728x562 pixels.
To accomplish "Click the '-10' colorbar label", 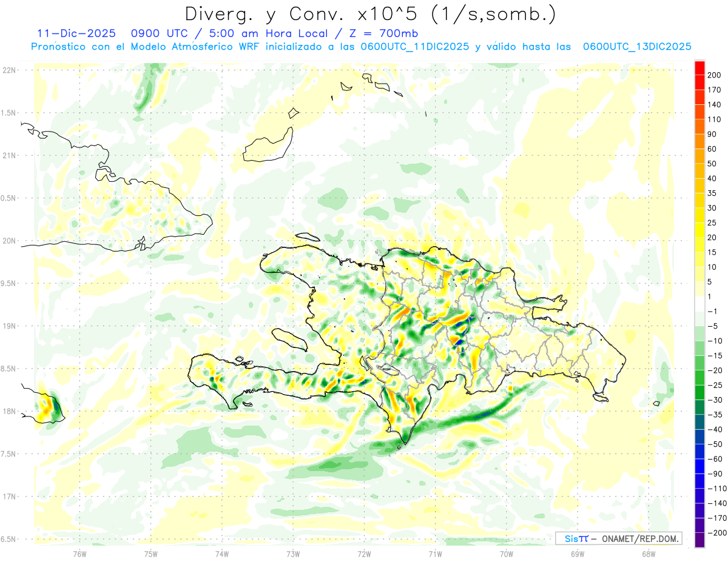I will (x=714, y=341).
